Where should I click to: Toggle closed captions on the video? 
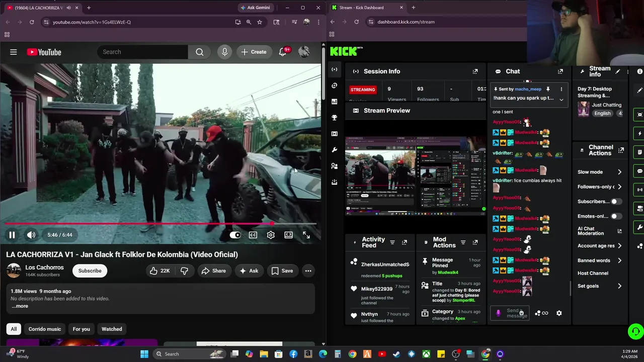coord(253,235)
